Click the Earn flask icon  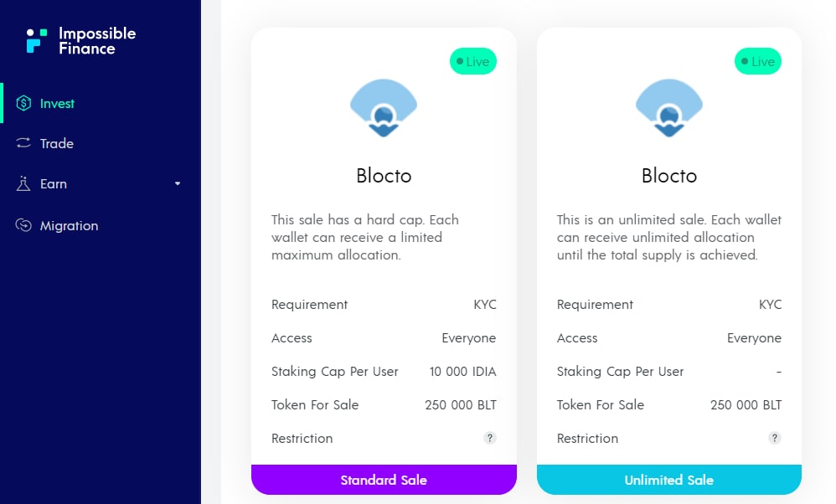click(x=23, y=184)
